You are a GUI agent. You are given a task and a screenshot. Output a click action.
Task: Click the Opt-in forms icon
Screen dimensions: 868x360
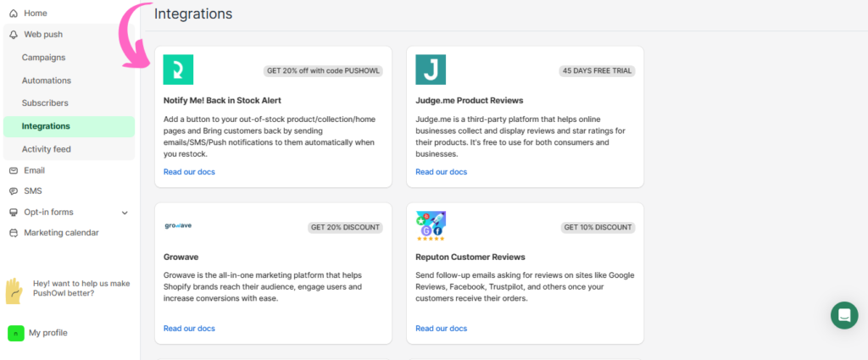pos(14,213)
